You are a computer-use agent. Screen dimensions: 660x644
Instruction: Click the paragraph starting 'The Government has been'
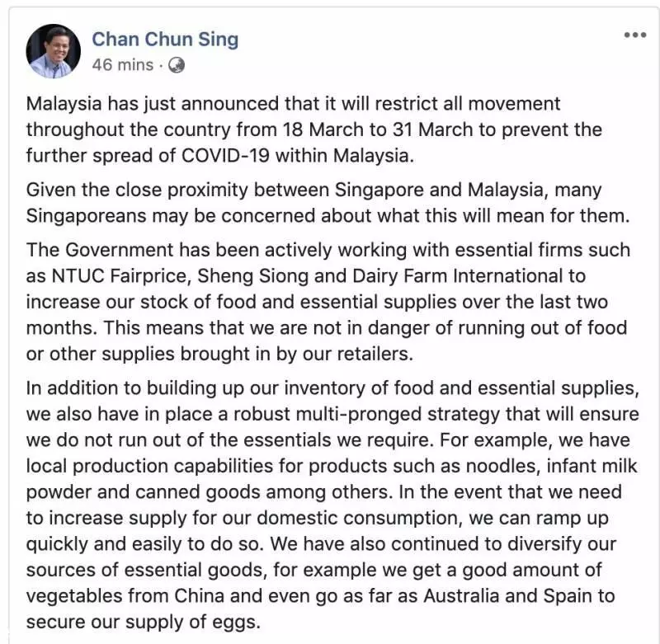click(x=328, y=302)
